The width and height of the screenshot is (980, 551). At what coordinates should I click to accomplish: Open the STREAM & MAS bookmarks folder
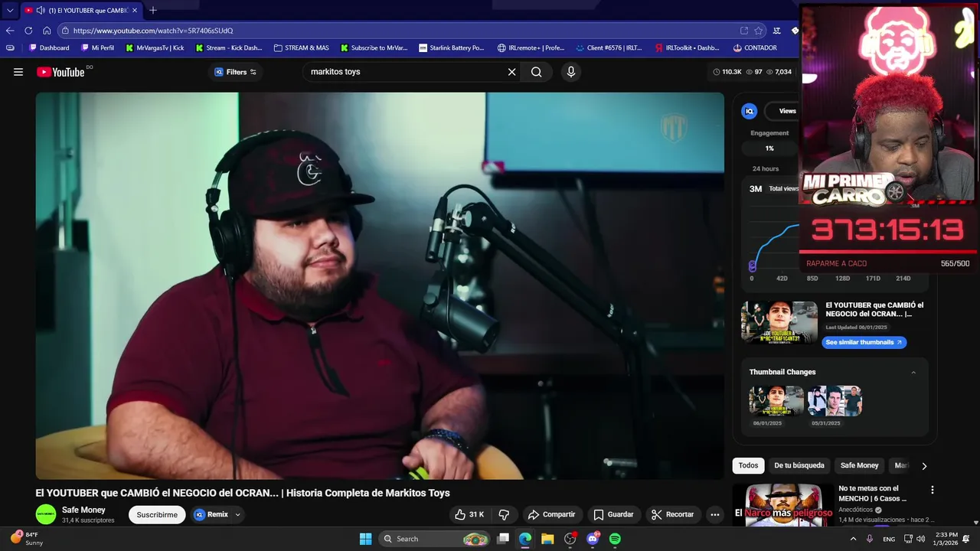[301, 47]
